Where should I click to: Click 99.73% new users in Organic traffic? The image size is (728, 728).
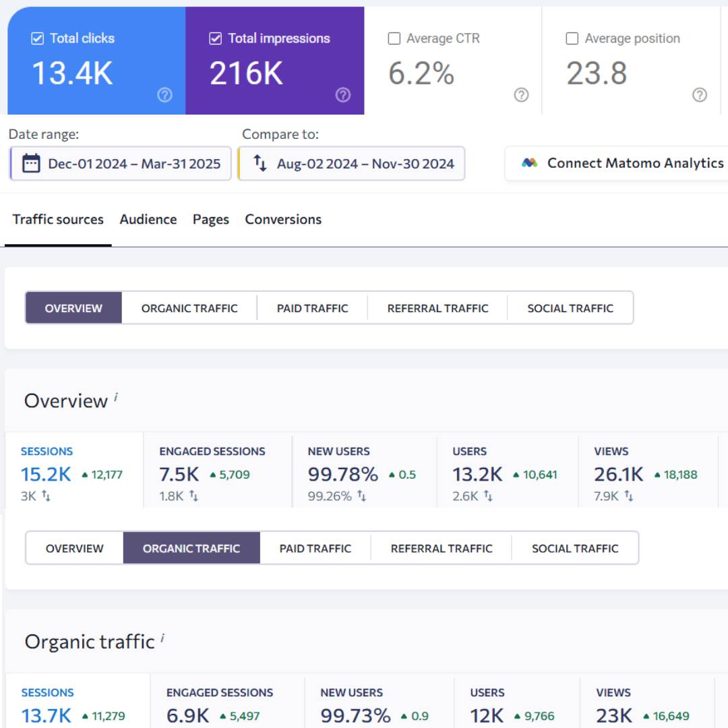pyautogui.click(x=356, y=715)
